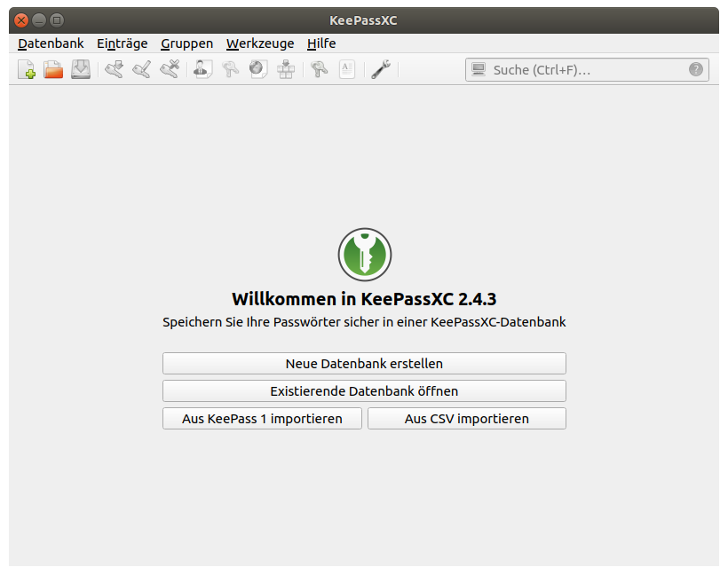
Task: Open the Einträge menu
Action: point(122,43)
